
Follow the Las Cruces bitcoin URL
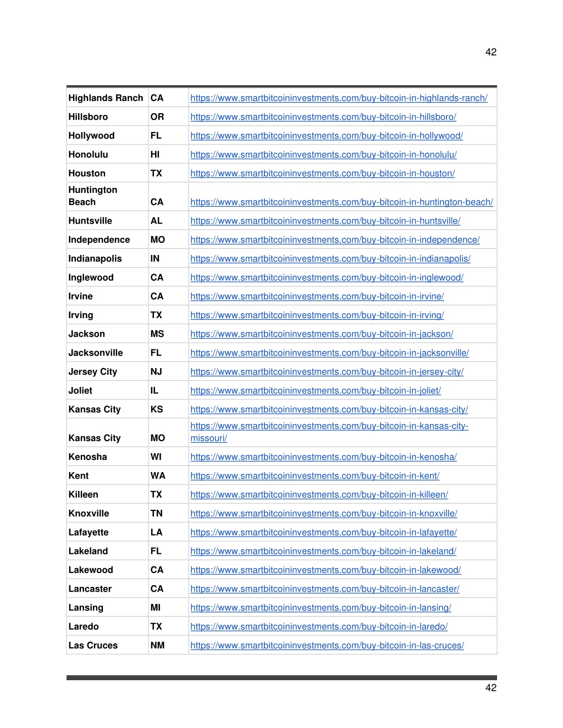327,645
